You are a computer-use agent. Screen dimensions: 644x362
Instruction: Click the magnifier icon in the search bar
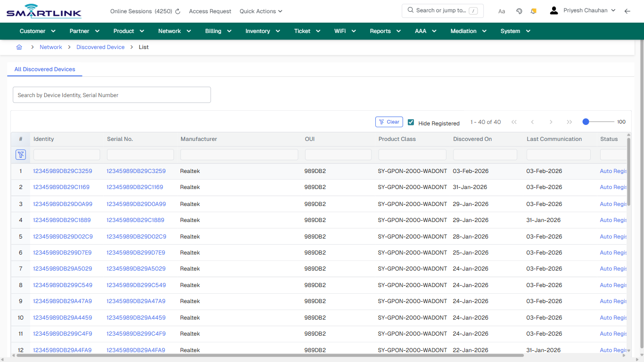pyautogui.click(x=410, y=10)
